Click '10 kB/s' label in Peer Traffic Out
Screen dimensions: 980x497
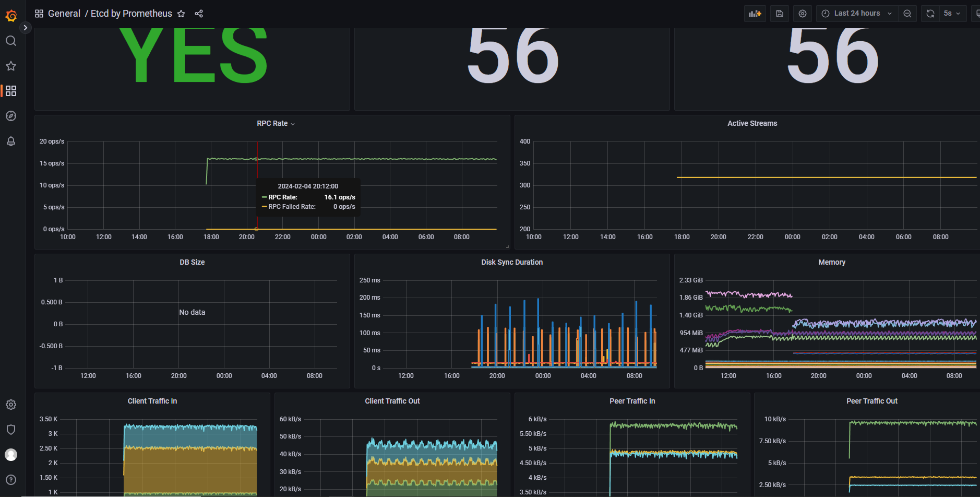coord(775,419)
